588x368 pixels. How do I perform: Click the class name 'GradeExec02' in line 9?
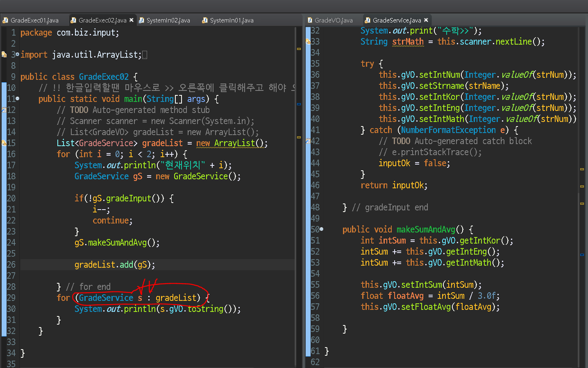(104, 77)
